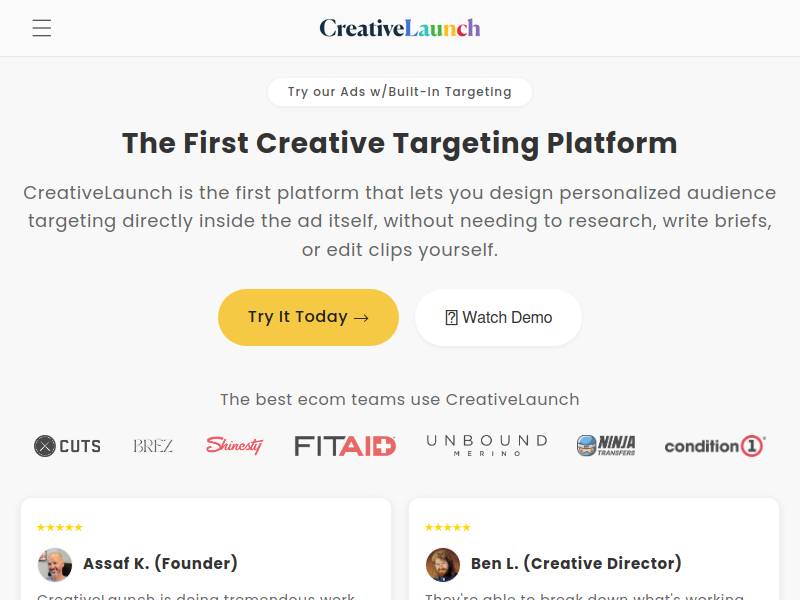Click the Ads w/Built-In Targeting pill

[x=400, y=92]
